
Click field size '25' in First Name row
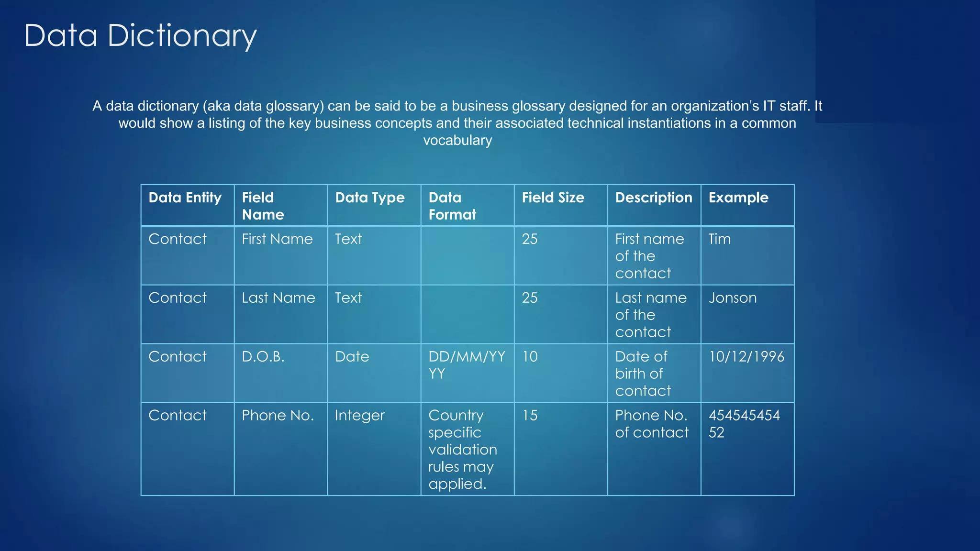pos(561,256)
